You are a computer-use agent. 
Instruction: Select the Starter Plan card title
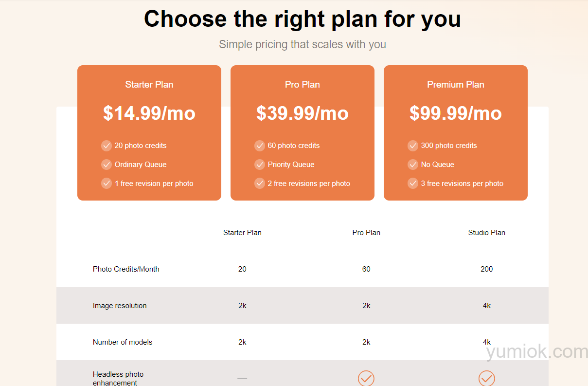point(149,85)
